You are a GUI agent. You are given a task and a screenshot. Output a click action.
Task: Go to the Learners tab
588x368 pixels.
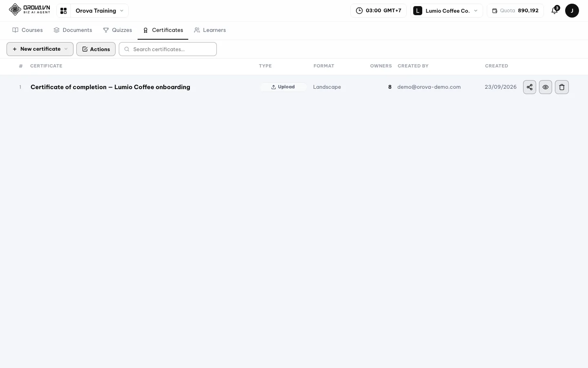tap(210, 30)
